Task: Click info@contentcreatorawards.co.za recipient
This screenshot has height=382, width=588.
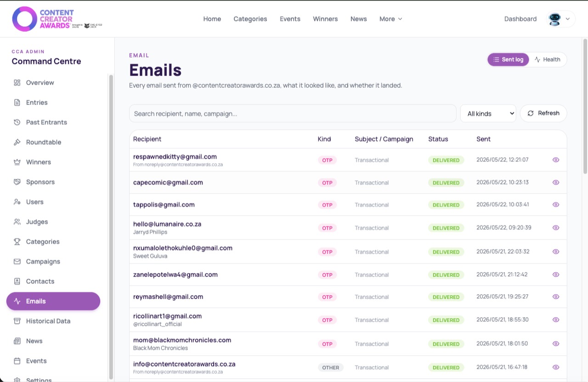Action: click(x=184, y=364)
